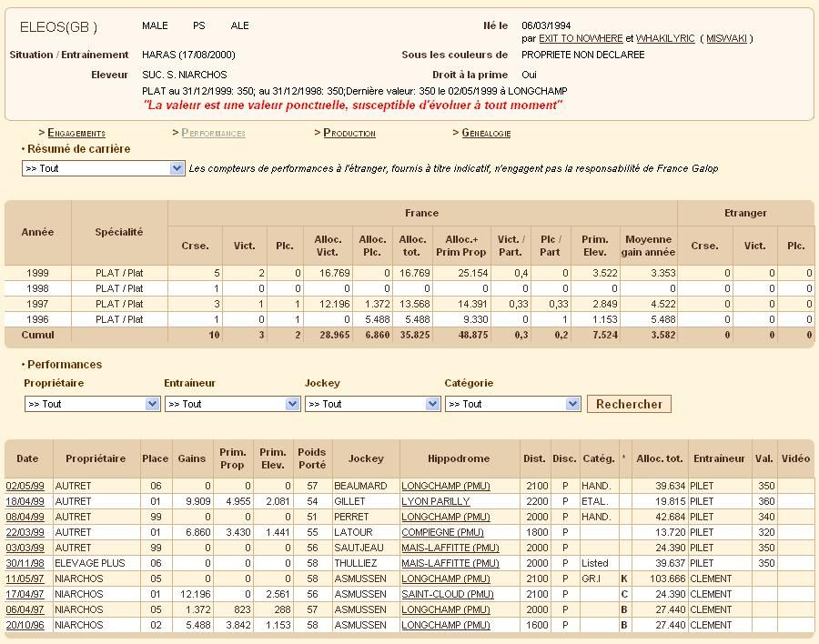Click the Date column header
819x644 pixels.
pos(28,458)
